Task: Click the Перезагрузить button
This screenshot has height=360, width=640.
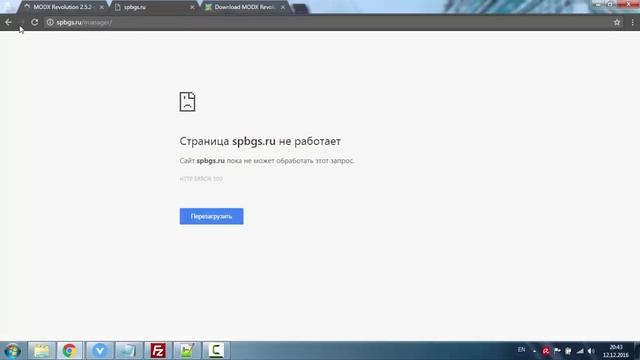Action: click(x=211, y=216)
